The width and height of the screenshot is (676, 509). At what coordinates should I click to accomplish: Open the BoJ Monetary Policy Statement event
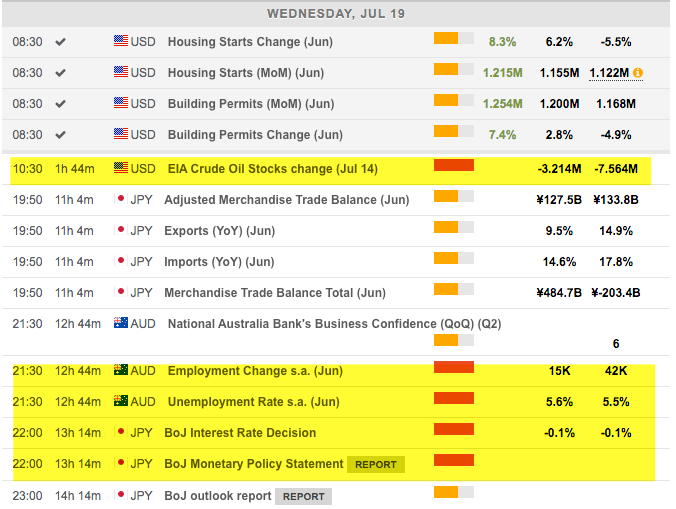254,464
